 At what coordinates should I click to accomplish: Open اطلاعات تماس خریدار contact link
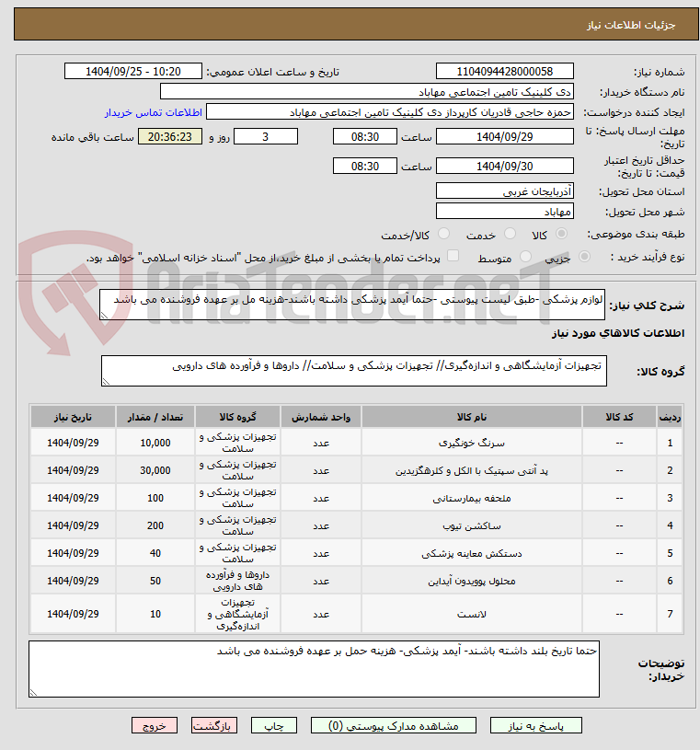pos(153,112)
